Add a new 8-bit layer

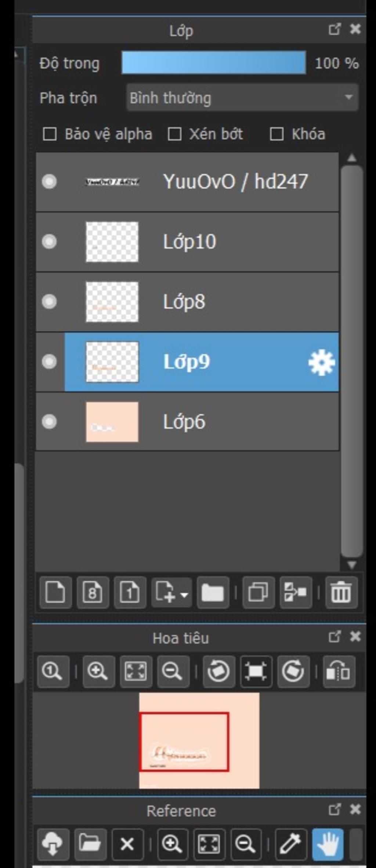(x=93, y=592)
